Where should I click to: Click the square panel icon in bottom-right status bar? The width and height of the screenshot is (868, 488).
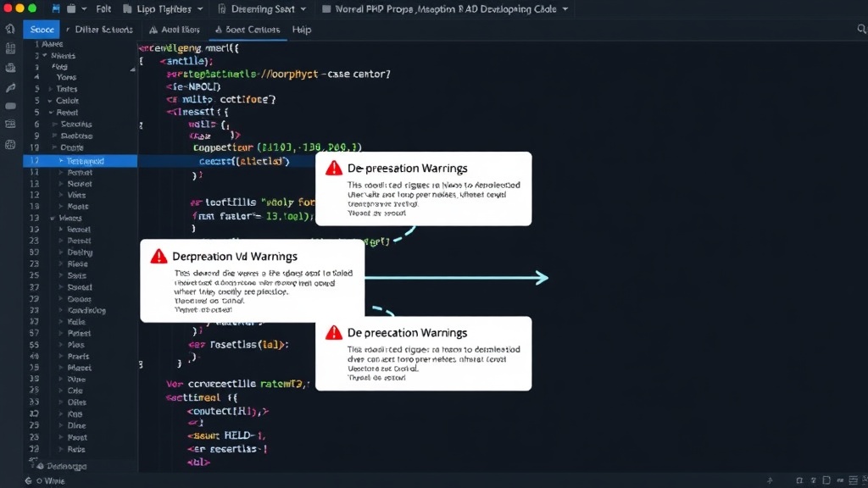point(826,481)
